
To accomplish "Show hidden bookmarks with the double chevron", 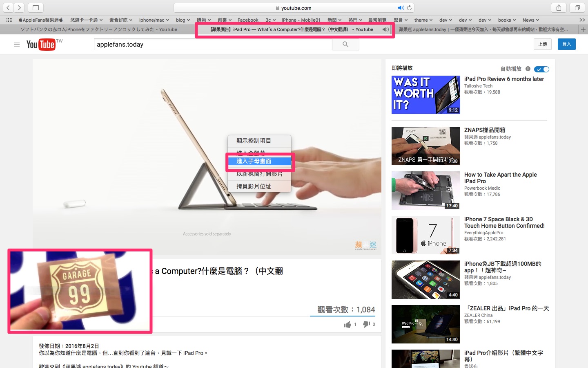I will 582,20.
